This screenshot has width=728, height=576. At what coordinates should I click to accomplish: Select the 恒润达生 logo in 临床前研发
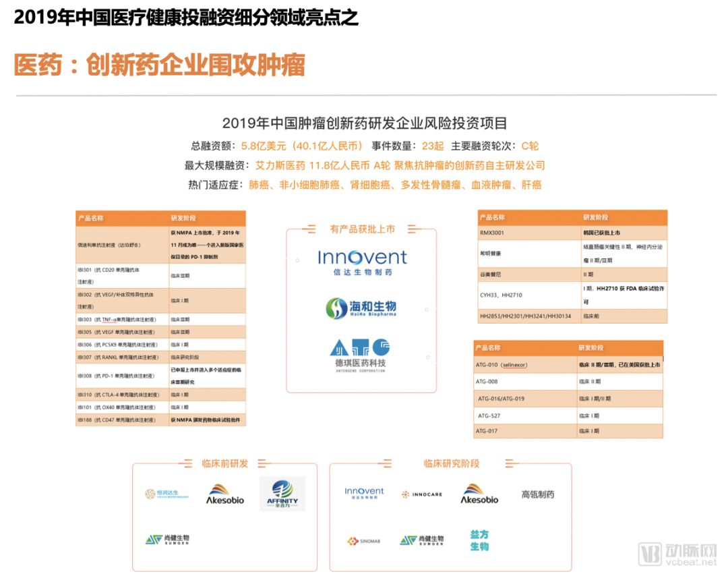[x=167, y=494]
